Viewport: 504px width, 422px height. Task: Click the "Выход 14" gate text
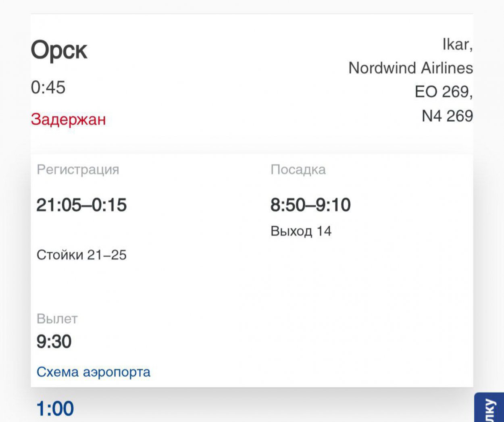[x=301, y=231]
